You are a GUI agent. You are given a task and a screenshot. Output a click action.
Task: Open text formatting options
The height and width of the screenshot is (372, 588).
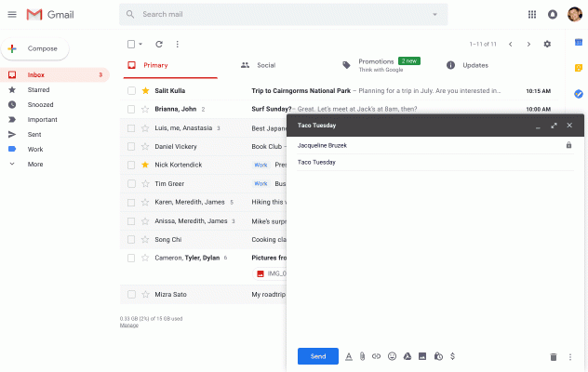pos(348,356)
